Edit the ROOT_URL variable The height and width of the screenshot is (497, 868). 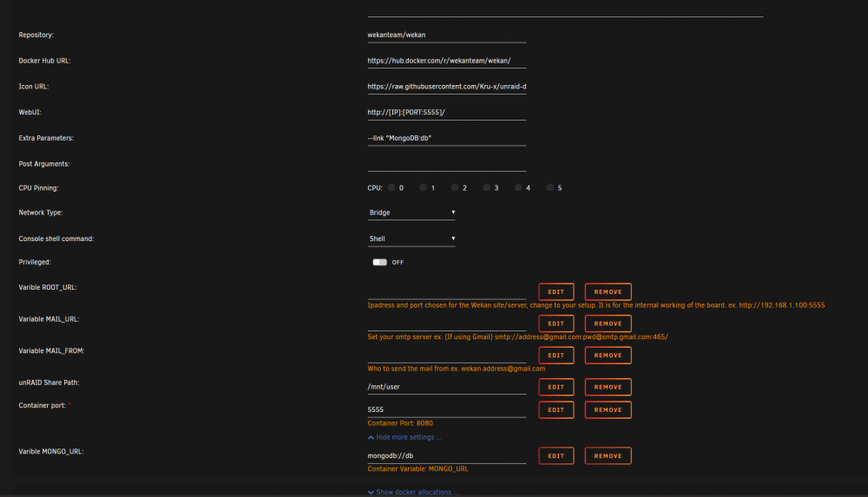(556, 291)
